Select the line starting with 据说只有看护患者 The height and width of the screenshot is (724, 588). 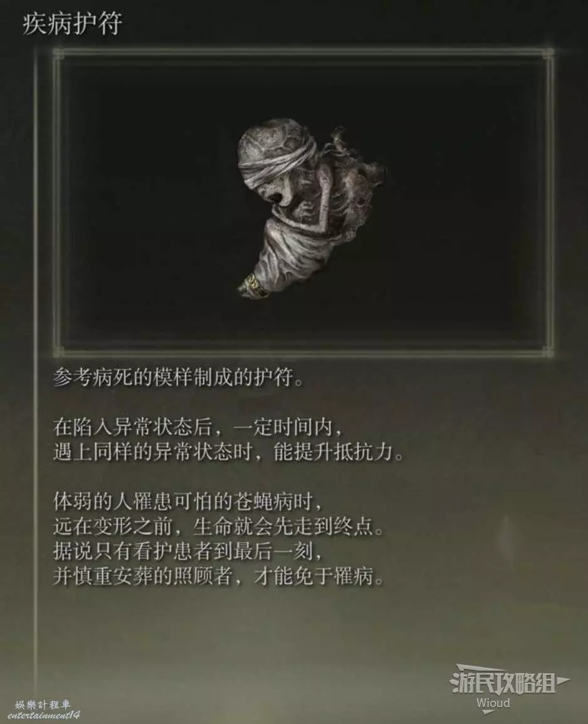(x=188, y=551)
